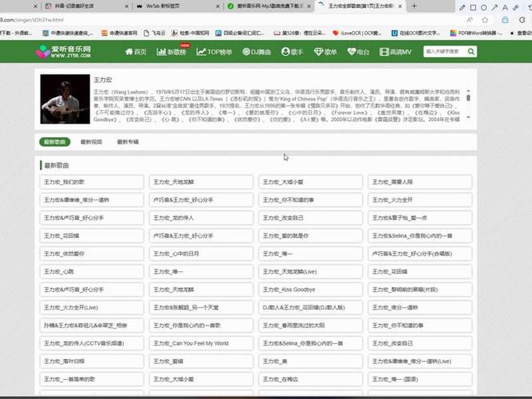Open 申通快递快递查询 bookmark

click(68, 33)
